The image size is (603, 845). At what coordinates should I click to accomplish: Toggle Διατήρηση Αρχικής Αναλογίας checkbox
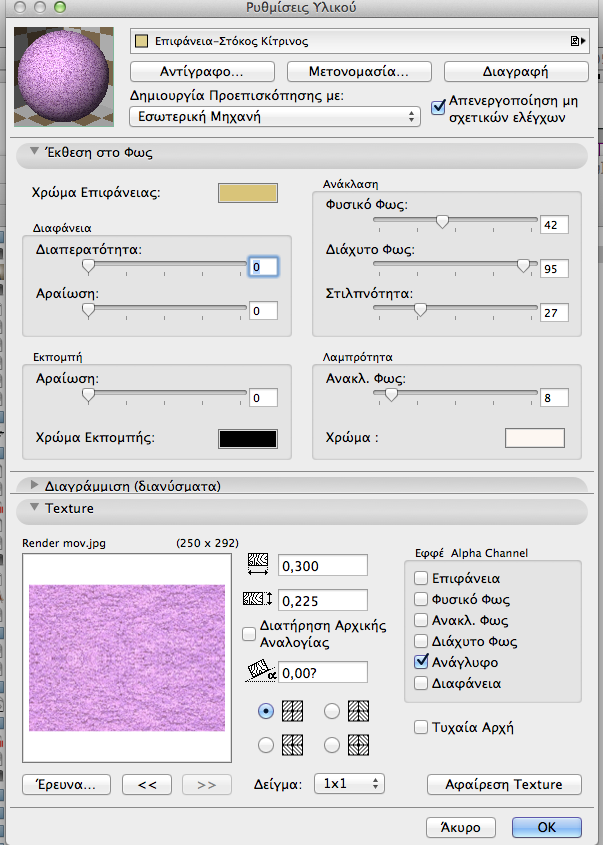tap(249, 632)
